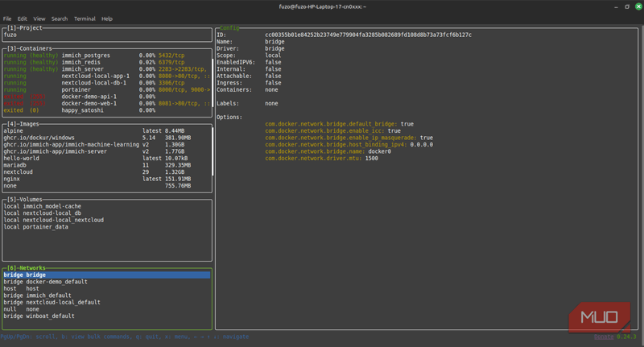
Task: Click the Donate link
Action: [x=604, y=337]
